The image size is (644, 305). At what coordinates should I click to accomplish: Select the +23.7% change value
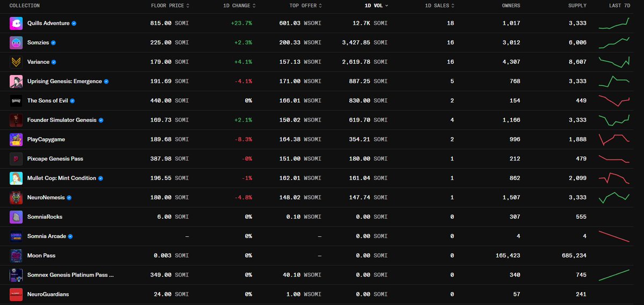pyautogui.click(x=241, y=24)
